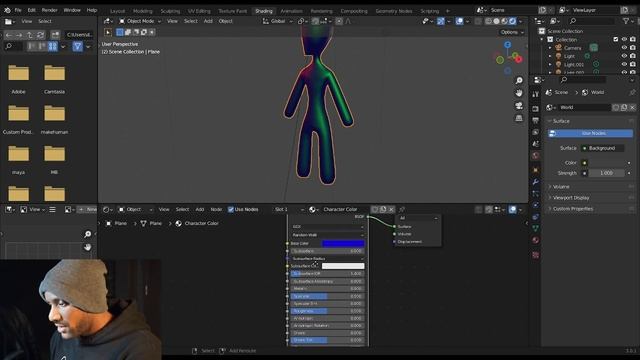Screen dimensions: 640x360
Task: Open the Global transform orientation dropdown
Action: coord(278,21)
